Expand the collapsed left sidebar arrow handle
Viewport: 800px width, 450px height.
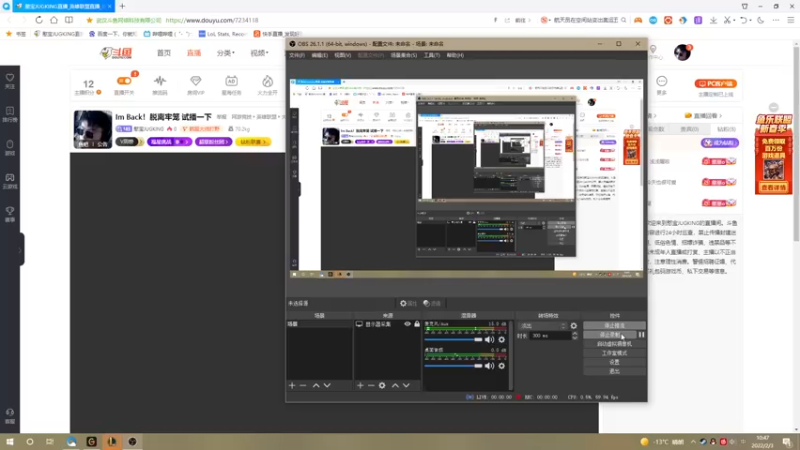click(20, 250)
